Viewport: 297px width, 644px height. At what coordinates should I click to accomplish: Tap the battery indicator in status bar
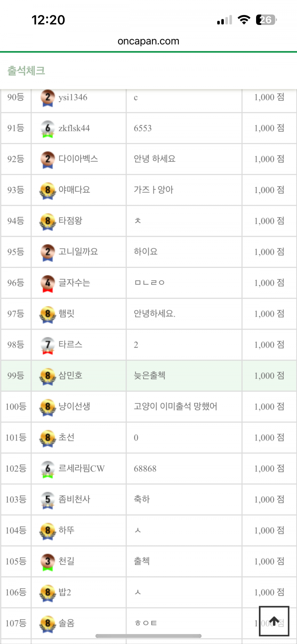click(266, 20)
